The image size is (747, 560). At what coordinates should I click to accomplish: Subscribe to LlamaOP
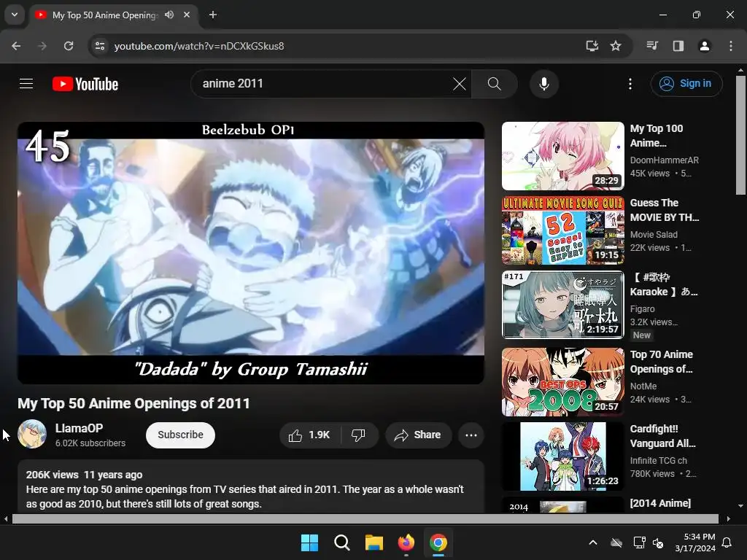(x=180, y=435)
